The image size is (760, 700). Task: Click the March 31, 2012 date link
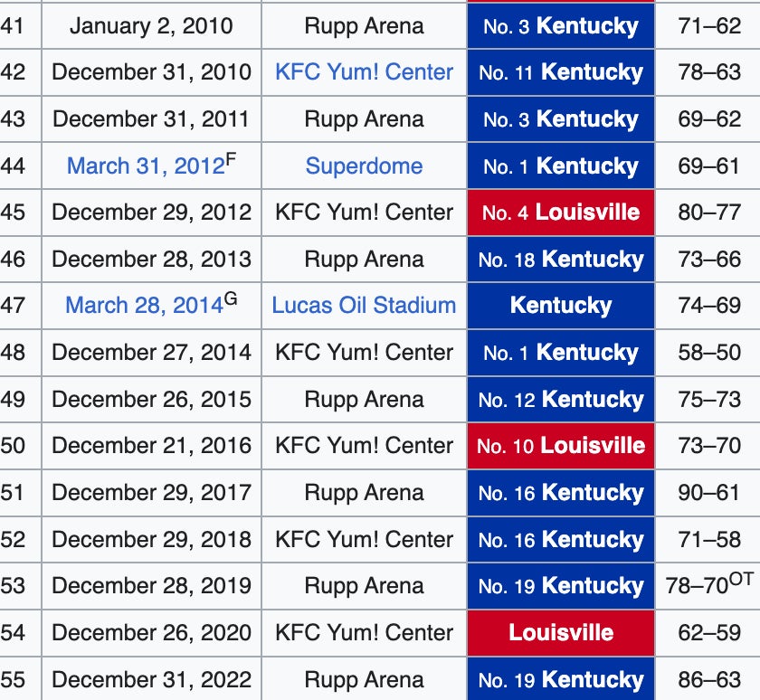pos(145,166)
